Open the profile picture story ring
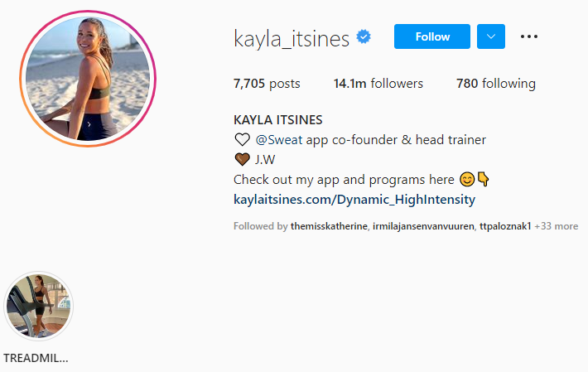The image size is (588, 372). pyautogui.click(x=88, y=79)
